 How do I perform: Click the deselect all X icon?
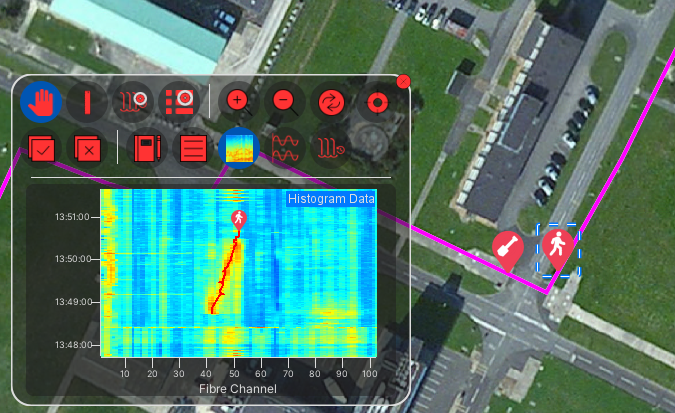coord(87,149)
